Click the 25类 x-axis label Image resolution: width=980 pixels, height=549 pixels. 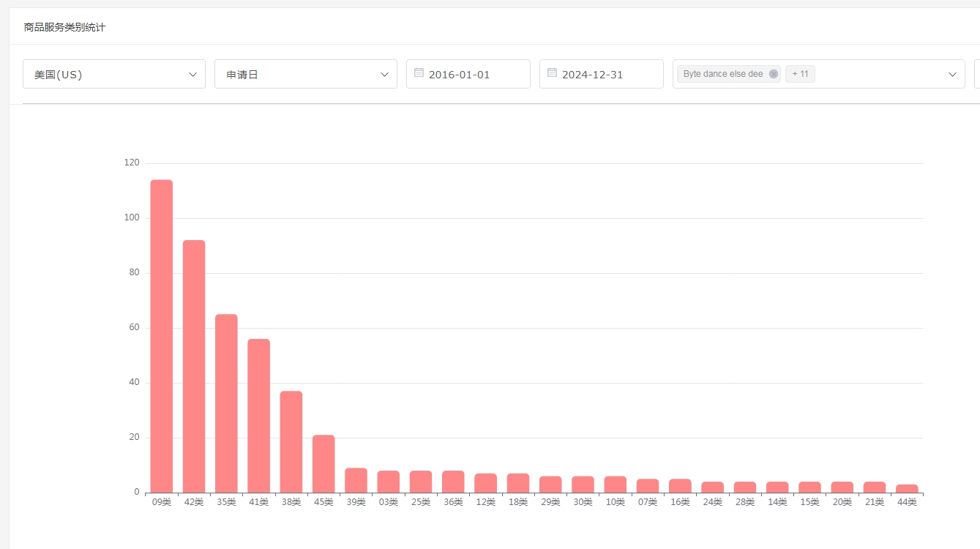[421, 502]
